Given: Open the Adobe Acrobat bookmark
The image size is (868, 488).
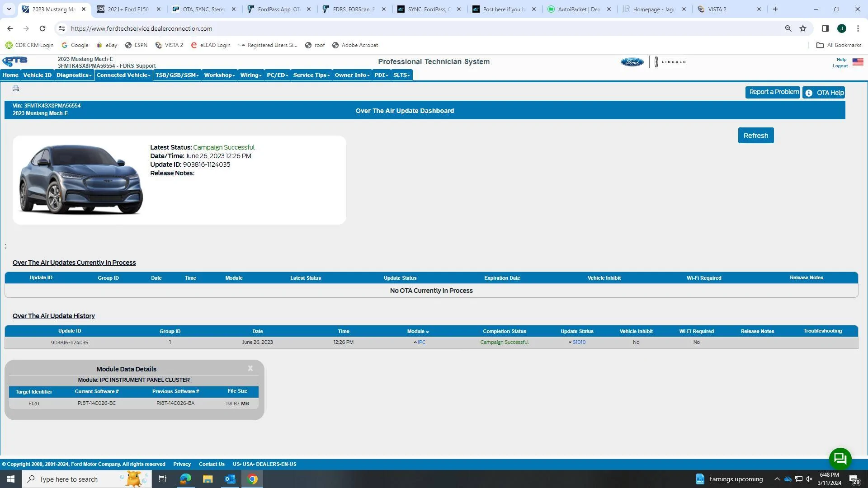Looking at the screenshot, I should [355, 45].
